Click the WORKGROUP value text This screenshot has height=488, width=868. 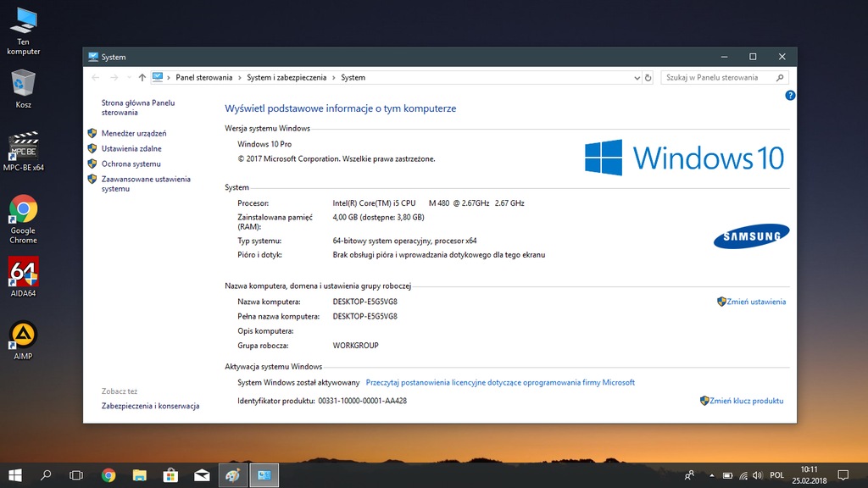(355, 346)
